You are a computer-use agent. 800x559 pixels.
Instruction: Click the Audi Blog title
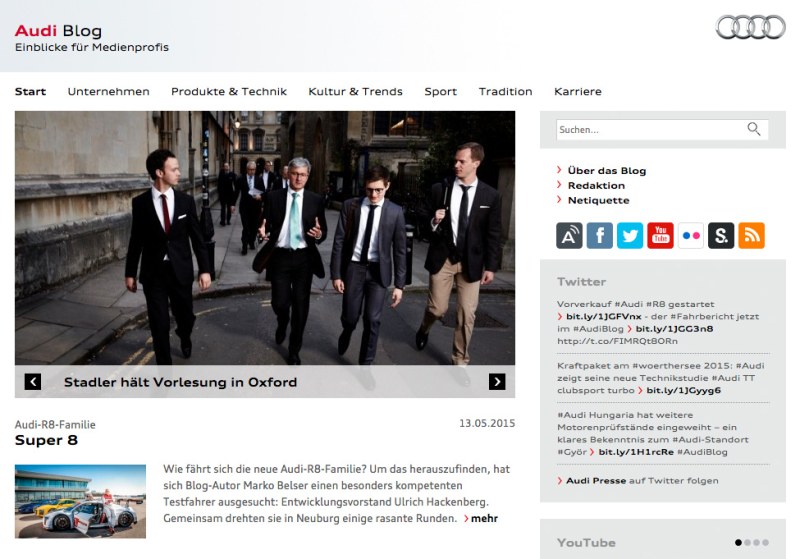pos(58,31)
